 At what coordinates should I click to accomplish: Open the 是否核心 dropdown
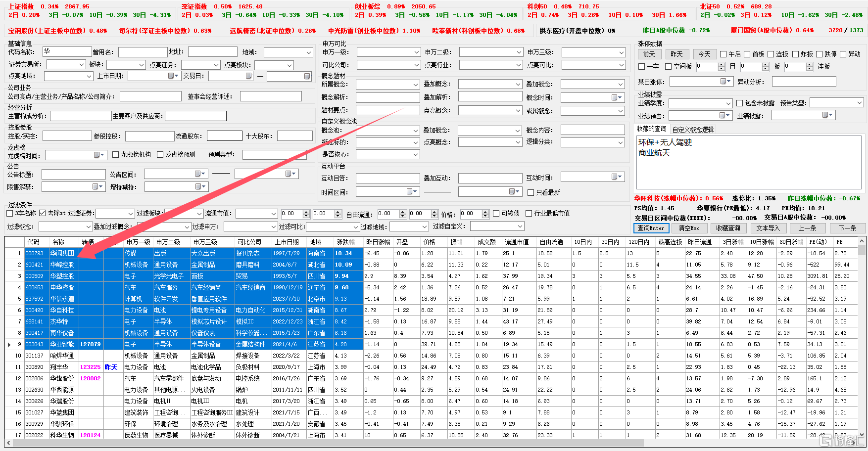(416, 155)
